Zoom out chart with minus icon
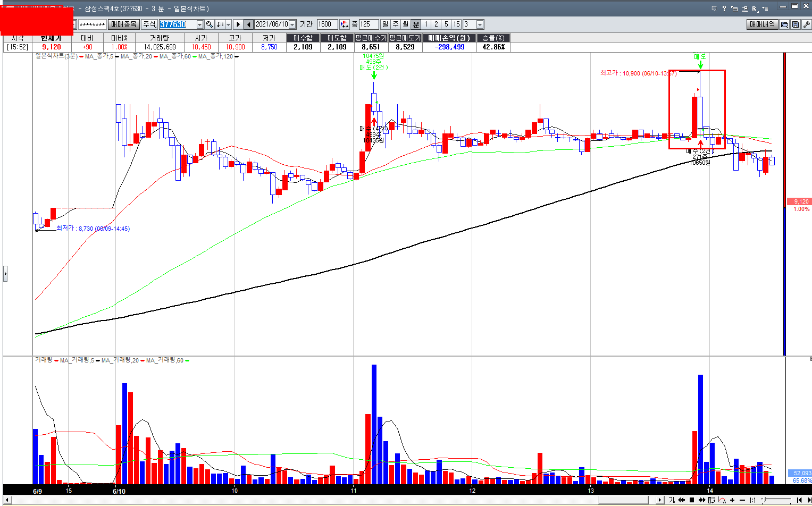This screenshot has width=812, height=506. click(x=742, y=500)
